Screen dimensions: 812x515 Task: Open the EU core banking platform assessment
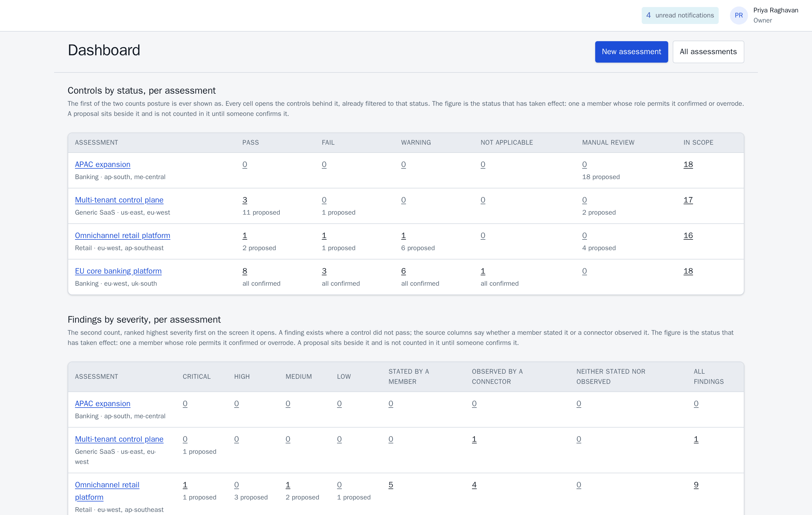pos(118,271)
